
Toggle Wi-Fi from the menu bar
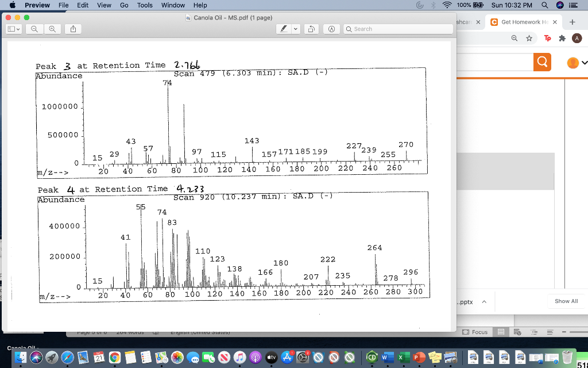click(447, 5)
